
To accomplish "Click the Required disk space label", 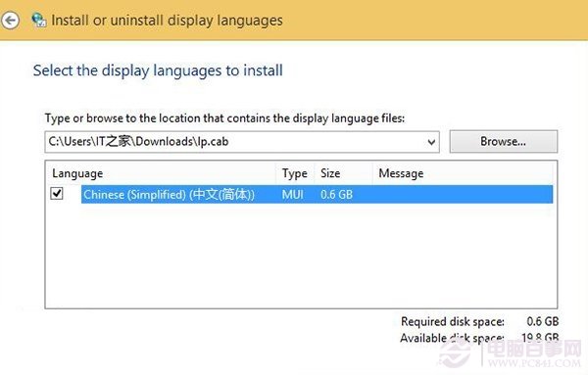I will [453, 321].
